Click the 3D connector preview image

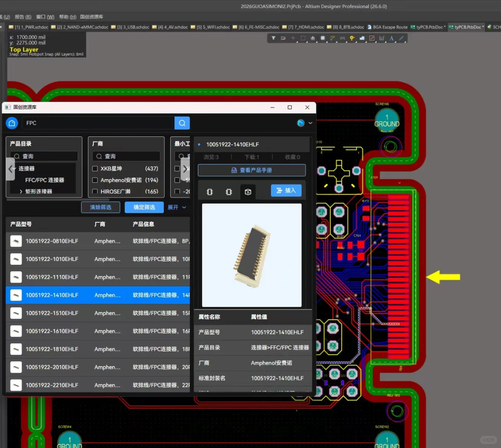click(252, 255)
